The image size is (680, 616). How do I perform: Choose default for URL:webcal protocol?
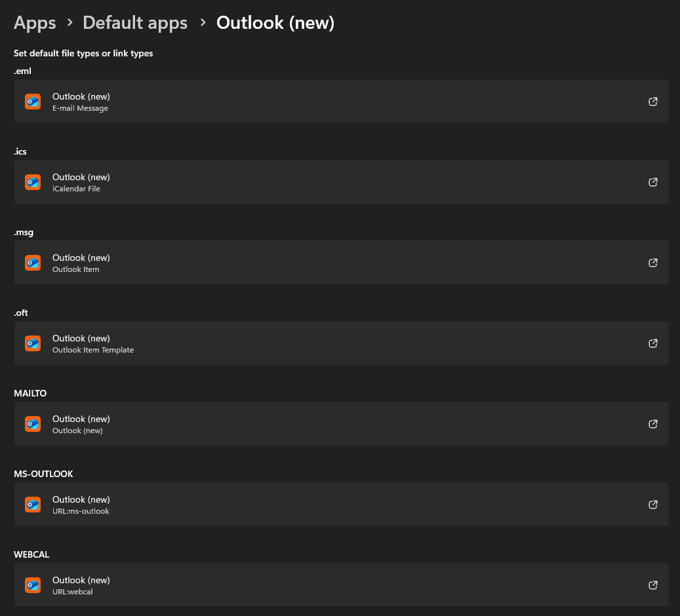tap(341, 585)
